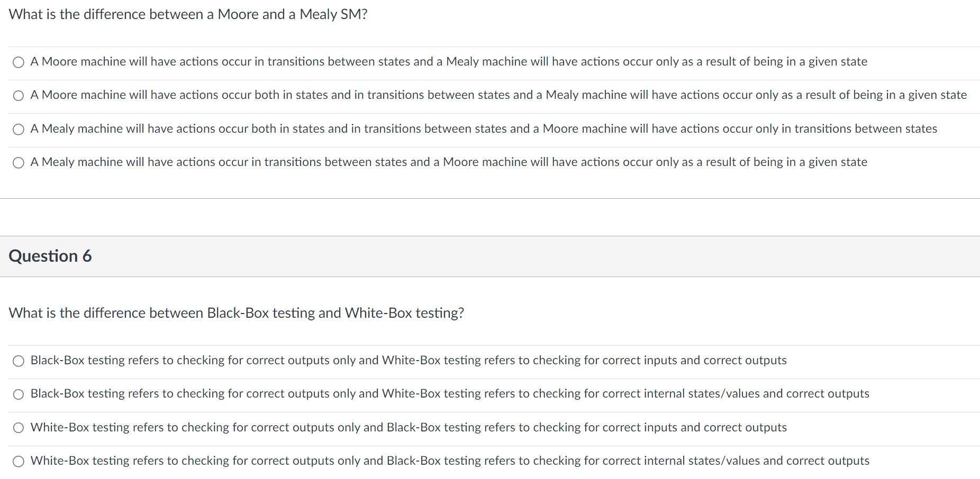This screenshot has width=980, height=479.
Task: Select radio for Moore actions in transitions only
Action: [x=19, y=62]
